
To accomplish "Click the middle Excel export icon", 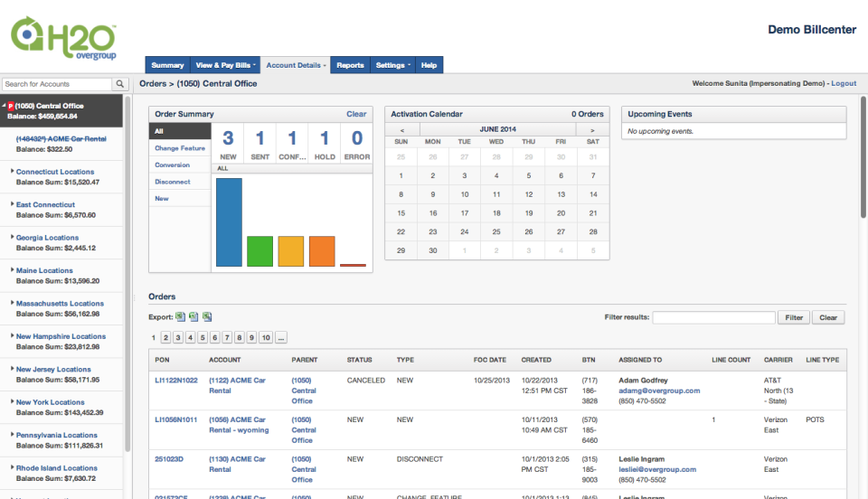I will [x=193, y=317].
